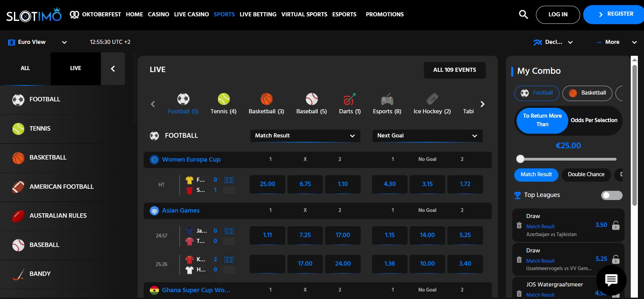Open the Match Result market dropdown

click(x=305, y=136)
